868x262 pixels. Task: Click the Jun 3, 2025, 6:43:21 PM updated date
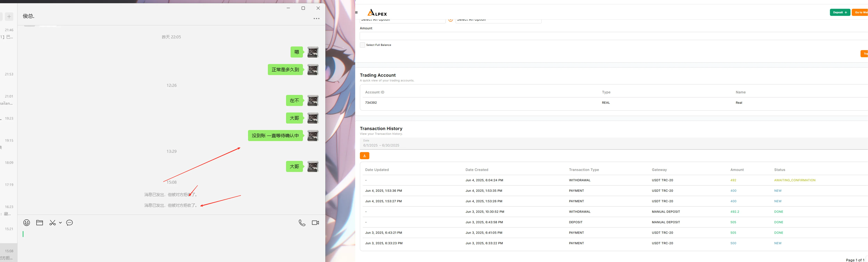[x=383, y=233]
